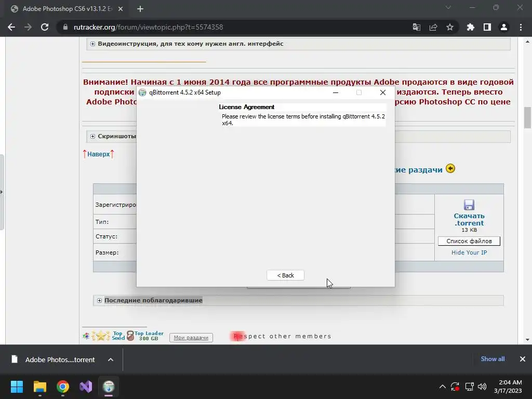The width and height of the screenshot is (532, 399).
Task: Click the address bar URL field
Action: tap(234, 27)
